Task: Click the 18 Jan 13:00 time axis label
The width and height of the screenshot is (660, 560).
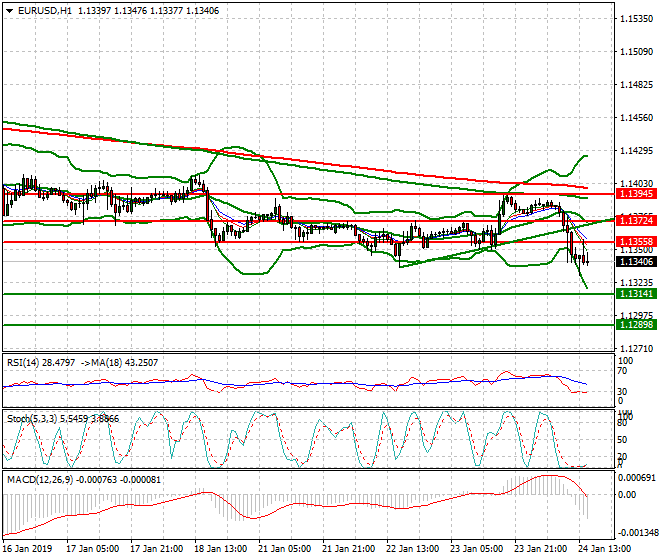Action: coord(221,549)
